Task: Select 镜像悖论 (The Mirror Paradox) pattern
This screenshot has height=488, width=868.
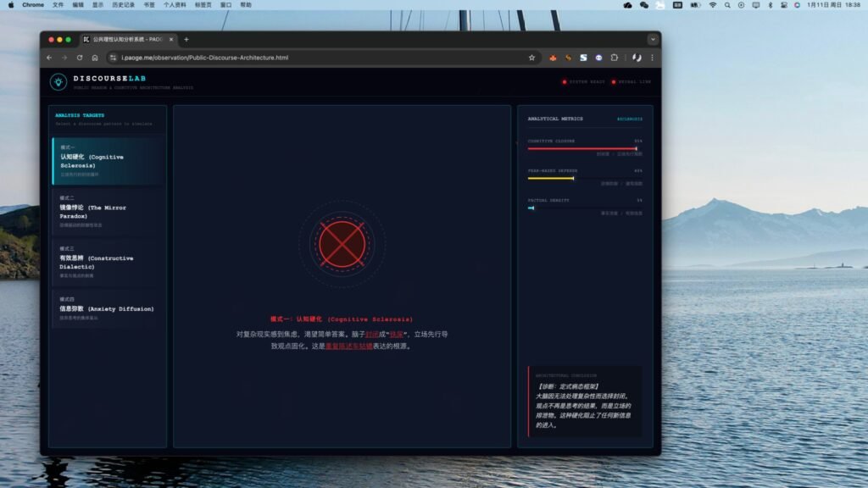Action: pos(108,211)
